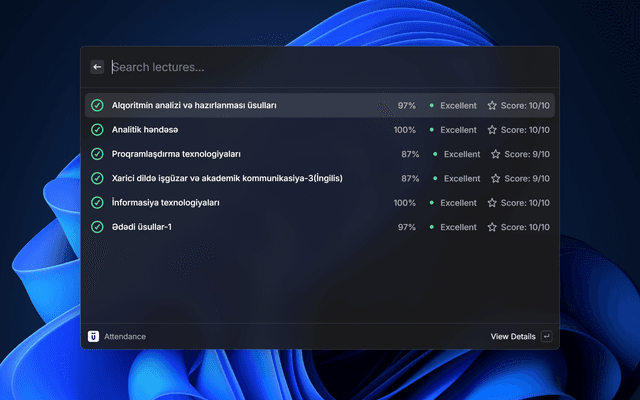Click the check icon for Alqoritmin analizi
640x400 pixels.
(x=97, y=105)
